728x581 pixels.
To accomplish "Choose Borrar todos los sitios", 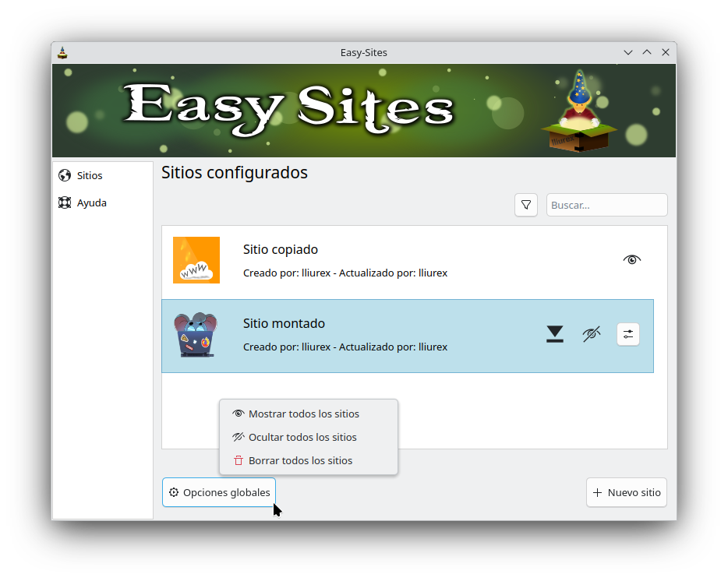I will coord(300,461).
